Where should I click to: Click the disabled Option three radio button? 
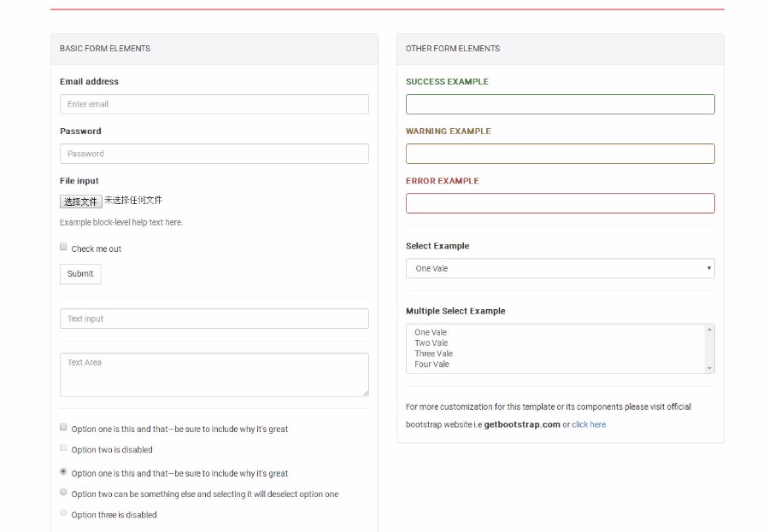coord(63,513)
